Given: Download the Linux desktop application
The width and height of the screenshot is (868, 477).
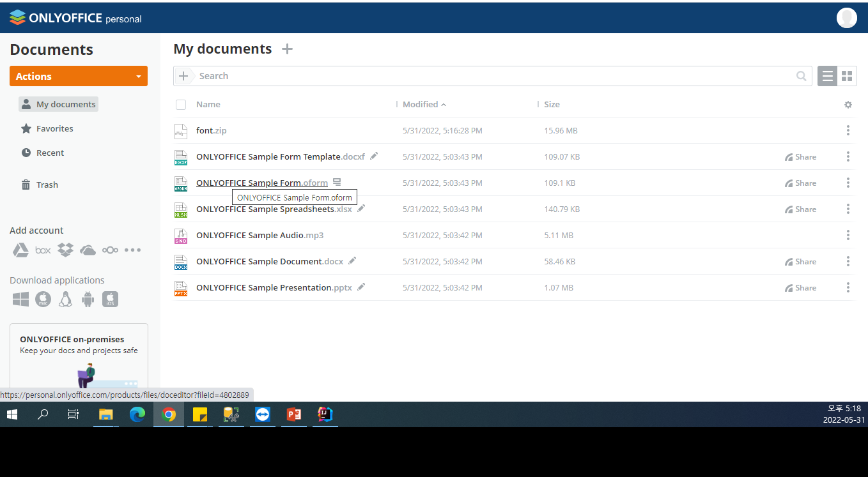Looking at the screenshot, I should coord(65,299).
